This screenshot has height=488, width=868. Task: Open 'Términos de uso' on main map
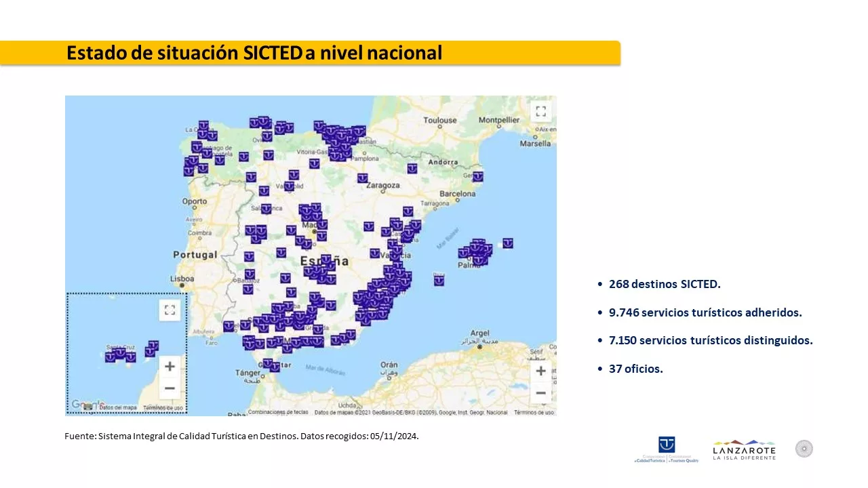534,412
